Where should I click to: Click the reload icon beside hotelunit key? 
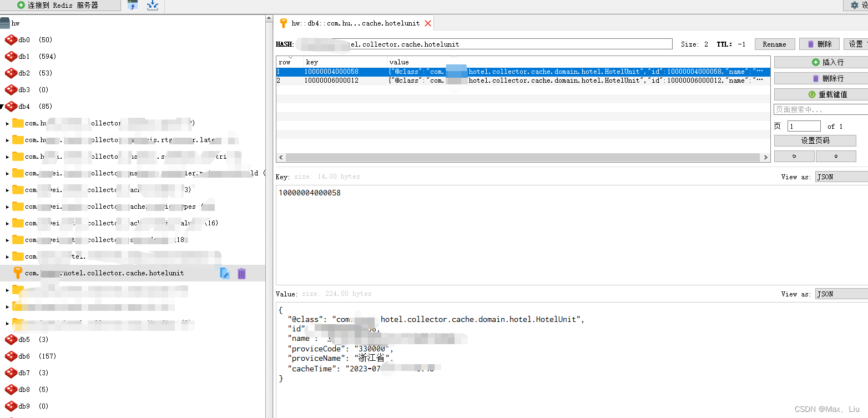(x=225, y=273)
